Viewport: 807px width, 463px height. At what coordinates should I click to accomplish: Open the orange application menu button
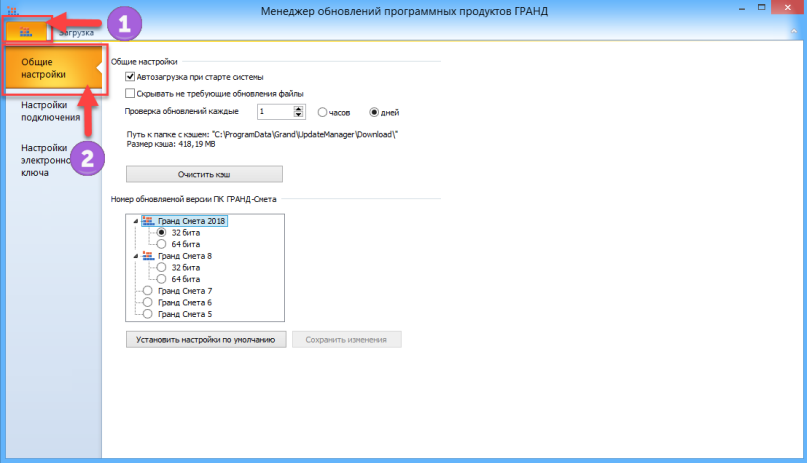(x=26, y=32)
